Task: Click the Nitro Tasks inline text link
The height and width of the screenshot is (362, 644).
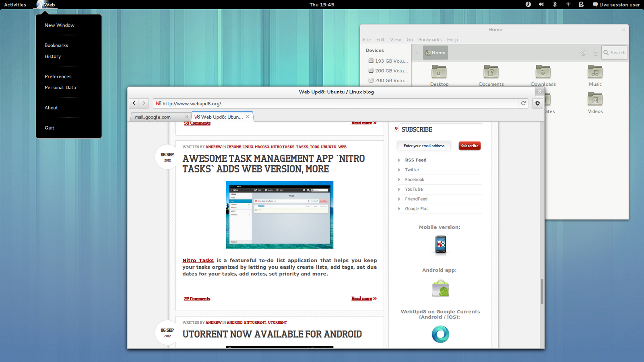Action: [x=198, y=260]
